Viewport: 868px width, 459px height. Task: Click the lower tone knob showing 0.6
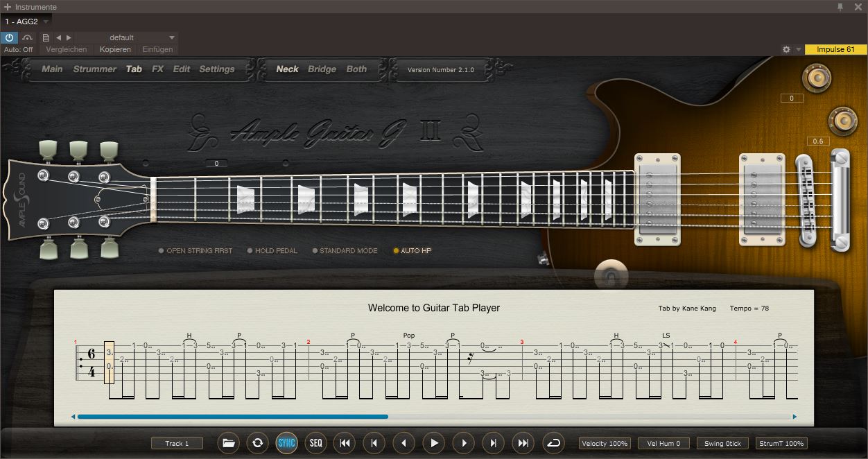pos(844,121)
